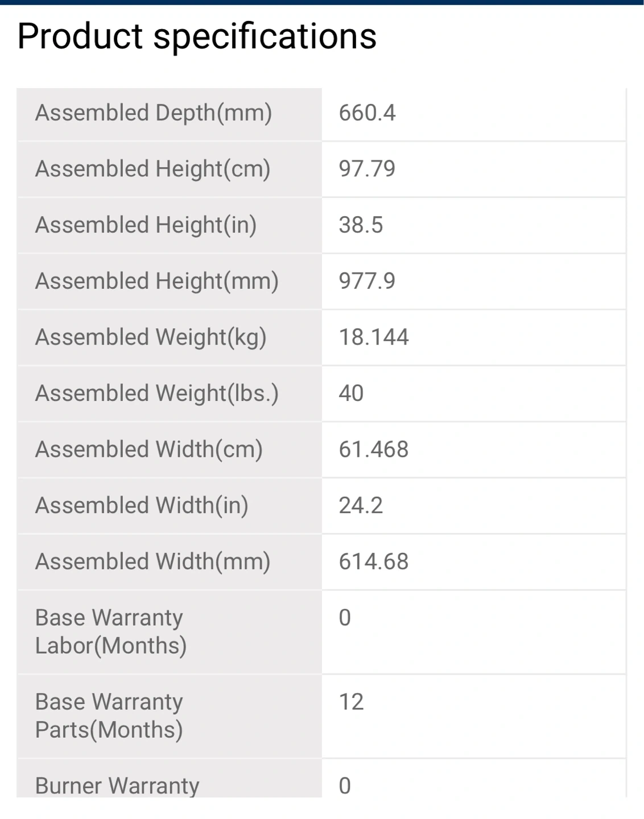Select the Base Warranty Labor(Months) label
This screenshot has height=819, width=644.
[110, 631]
